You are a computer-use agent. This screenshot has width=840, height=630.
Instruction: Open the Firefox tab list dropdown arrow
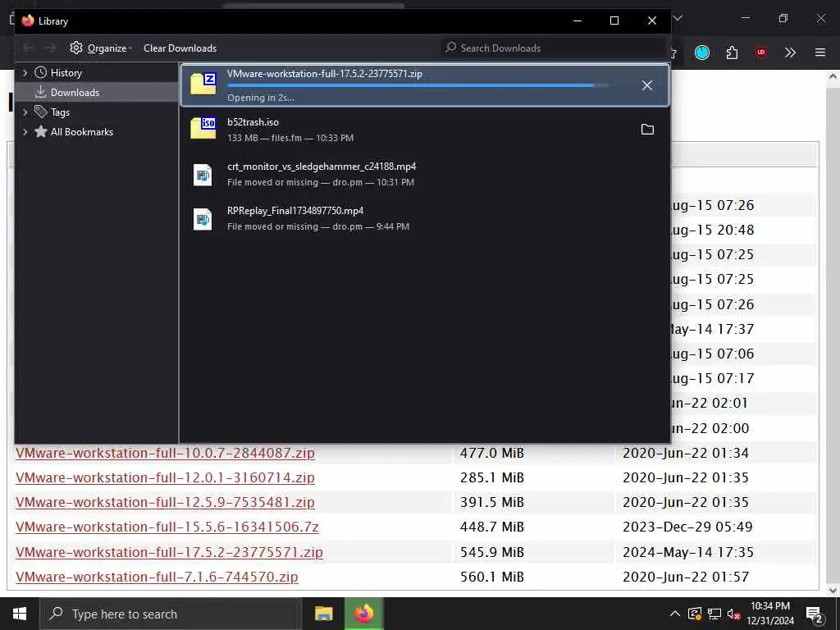(678, 18)
